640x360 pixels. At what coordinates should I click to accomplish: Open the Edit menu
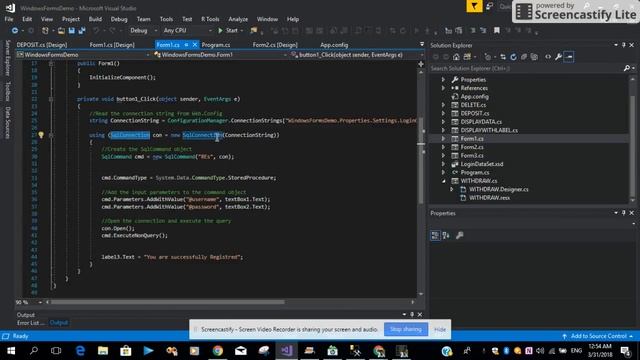click(27, 19)
